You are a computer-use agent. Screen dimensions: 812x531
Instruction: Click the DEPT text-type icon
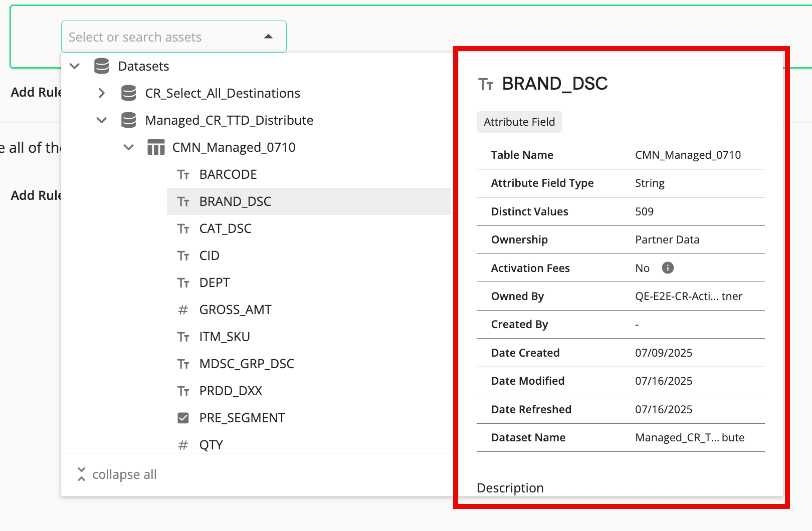pos(183,283)
